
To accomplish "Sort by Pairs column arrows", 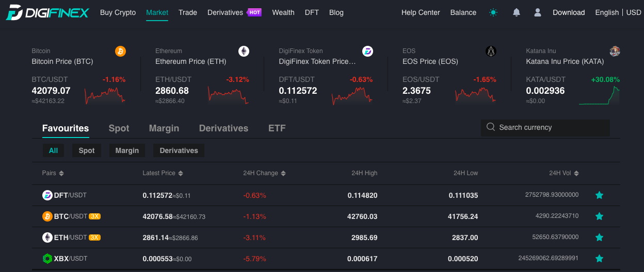I will click(x=61, y=173).
